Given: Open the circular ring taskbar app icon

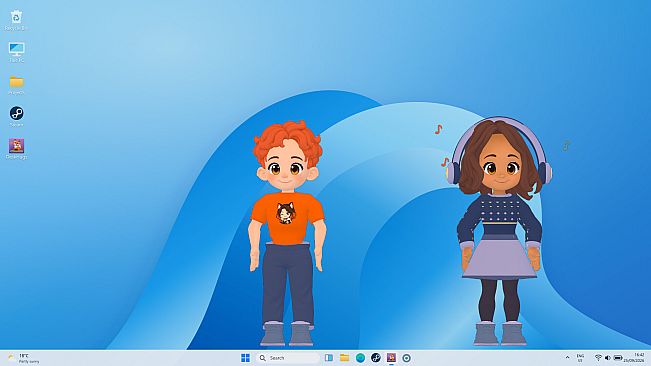Looking at the screenshot, I should (406, 358).
